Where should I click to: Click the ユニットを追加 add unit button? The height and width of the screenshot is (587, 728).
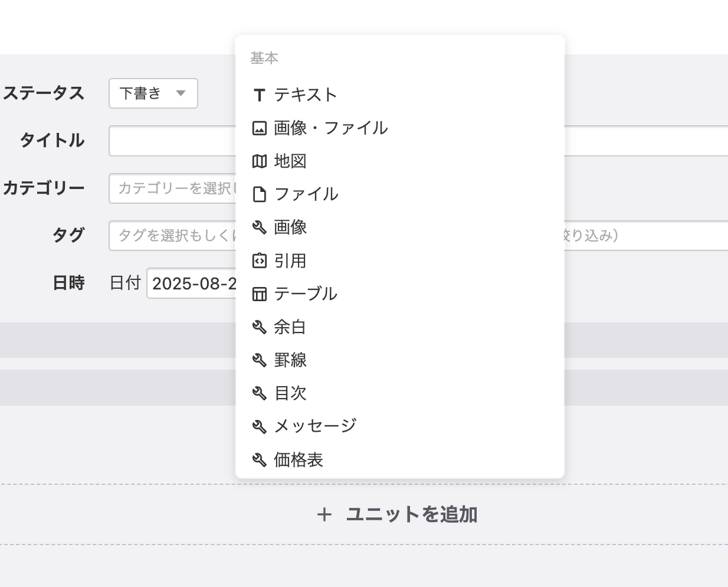[x=399, y=515]
